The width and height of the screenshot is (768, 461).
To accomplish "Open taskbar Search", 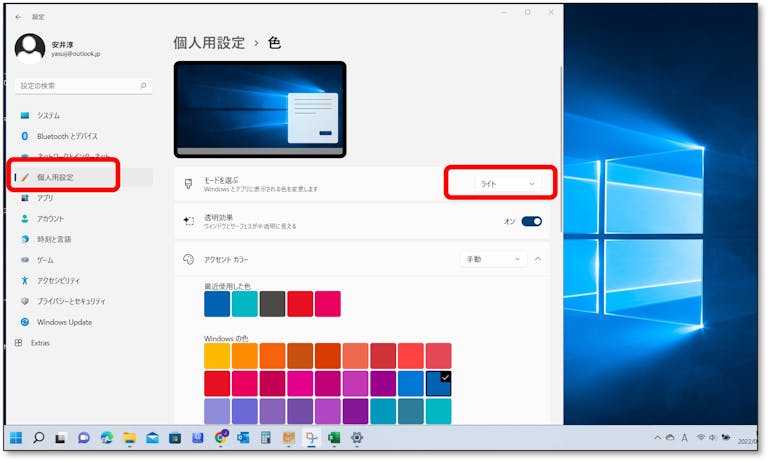I will click(x=38, y=438).
